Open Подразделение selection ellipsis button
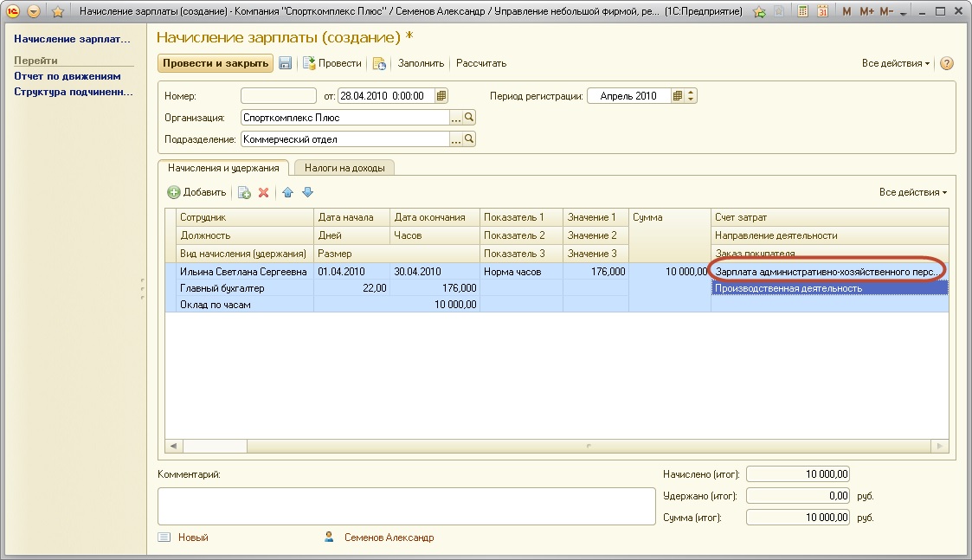Viewport: 972px width, 560px height. [455, 139]
